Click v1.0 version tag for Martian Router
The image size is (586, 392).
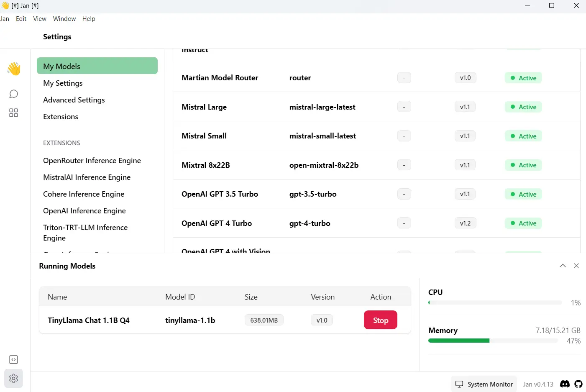[x=465, y=78]
